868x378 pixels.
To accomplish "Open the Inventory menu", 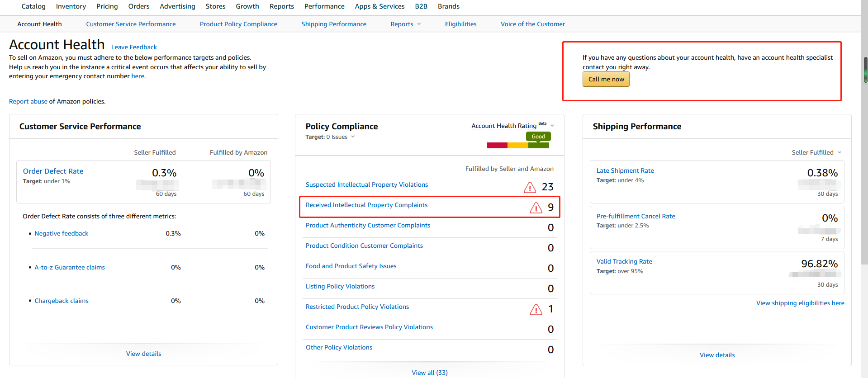I will [71, 6].
